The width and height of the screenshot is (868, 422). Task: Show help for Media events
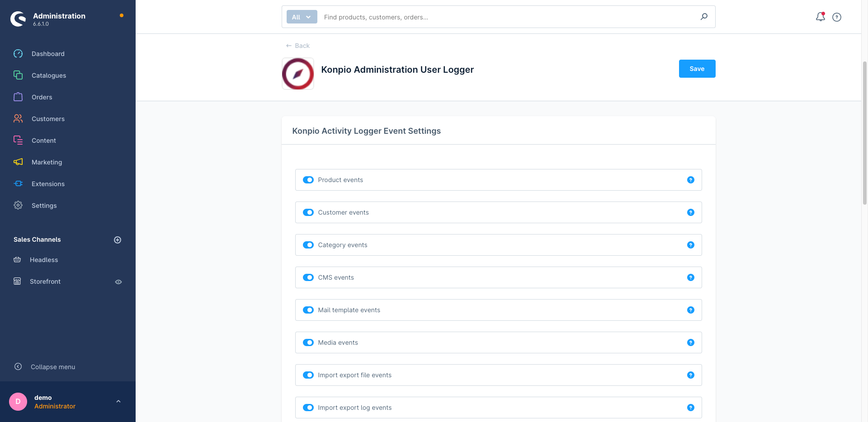[691, 342]
